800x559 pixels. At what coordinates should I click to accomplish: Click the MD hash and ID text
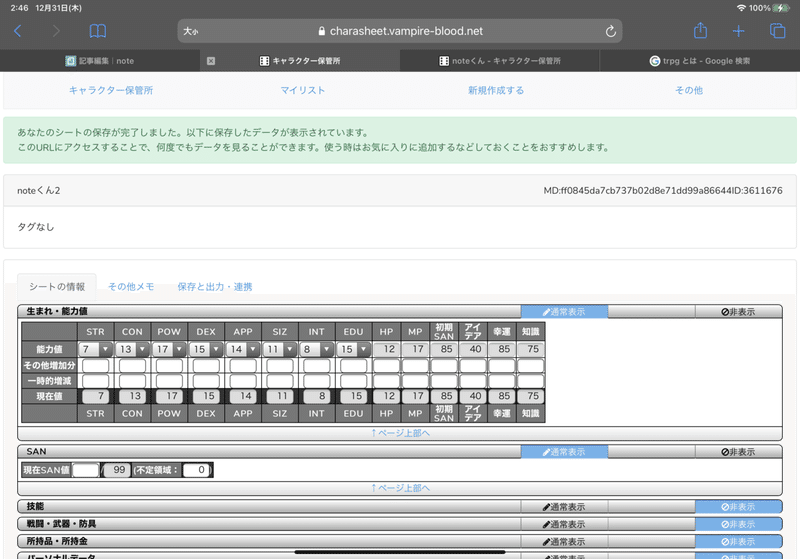pos(663,190)
